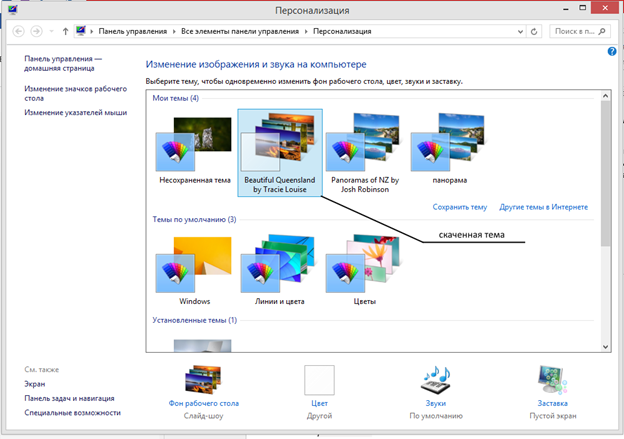
Task: Click the Цвет text label
Action: point(319,403)
